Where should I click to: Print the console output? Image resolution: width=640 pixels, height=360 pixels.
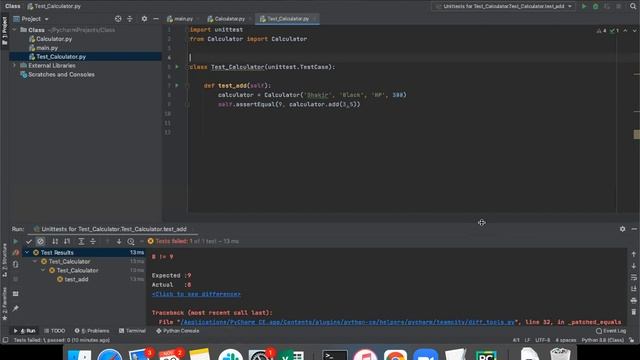tap(633, 300)
